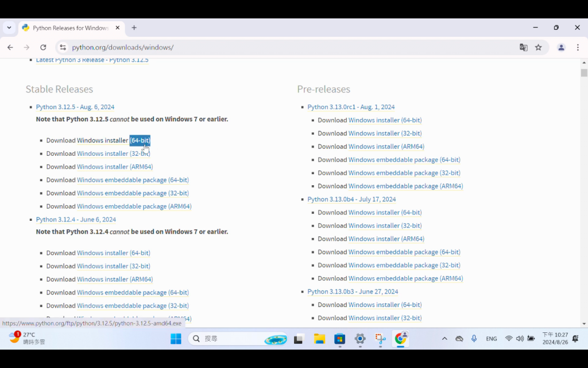The width and height of the screenshot is (588, 368).
Task: Open Task View on the taskbar
Action: tap(299, 339)
